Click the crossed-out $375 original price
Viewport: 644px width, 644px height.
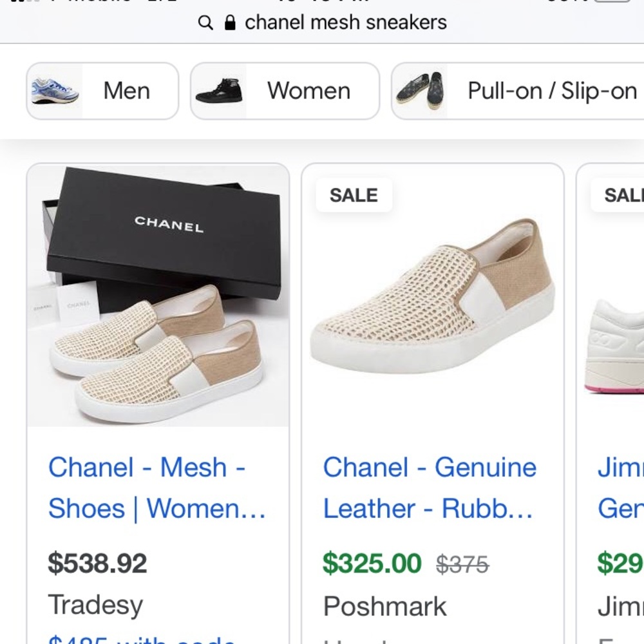coord(462,565)
